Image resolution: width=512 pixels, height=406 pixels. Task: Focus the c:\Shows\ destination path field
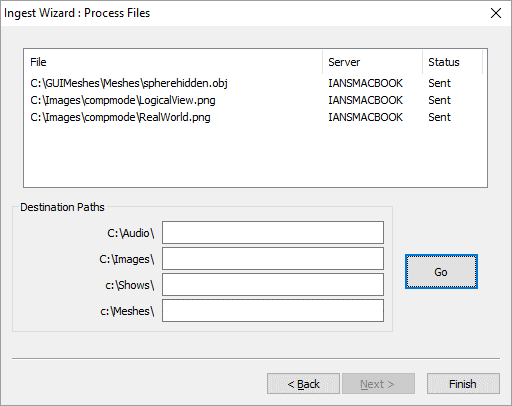click(273, 284)
